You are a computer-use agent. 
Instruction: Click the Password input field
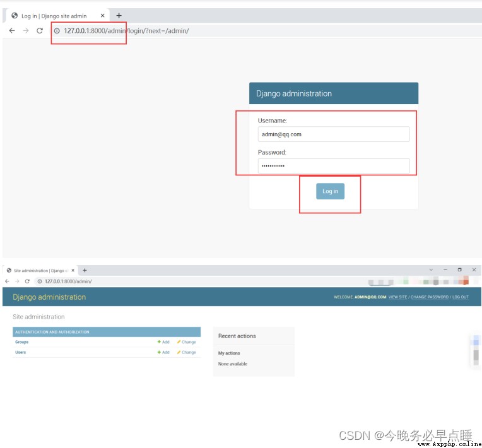click(x=334, y=166)
